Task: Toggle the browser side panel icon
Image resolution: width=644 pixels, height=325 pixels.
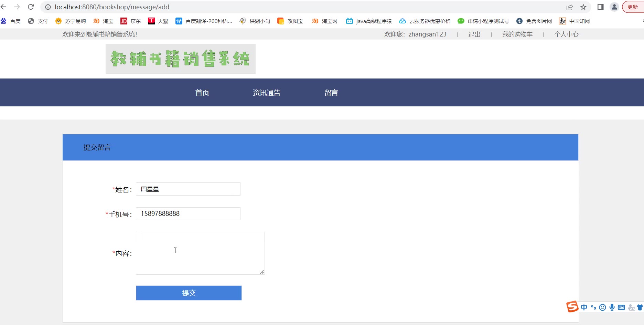Action: pyautogui.click(x=601, y=7)
